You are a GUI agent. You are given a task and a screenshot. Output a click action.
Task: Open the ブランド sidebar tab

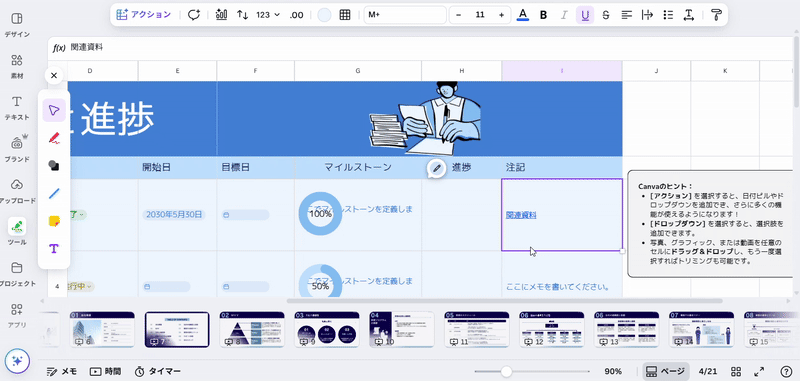pyautogui.click(x=17, y=150)
